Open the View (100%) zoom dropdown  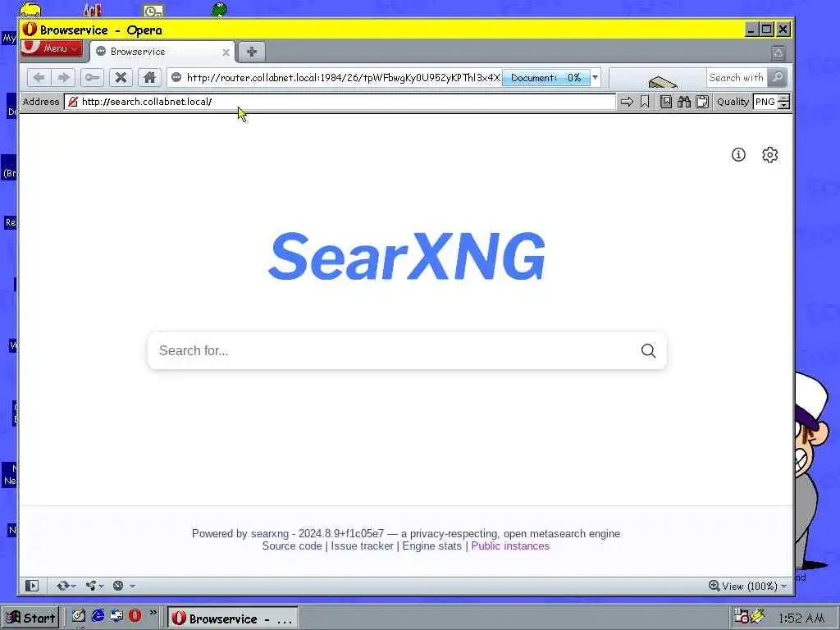[x=748, y=586]
